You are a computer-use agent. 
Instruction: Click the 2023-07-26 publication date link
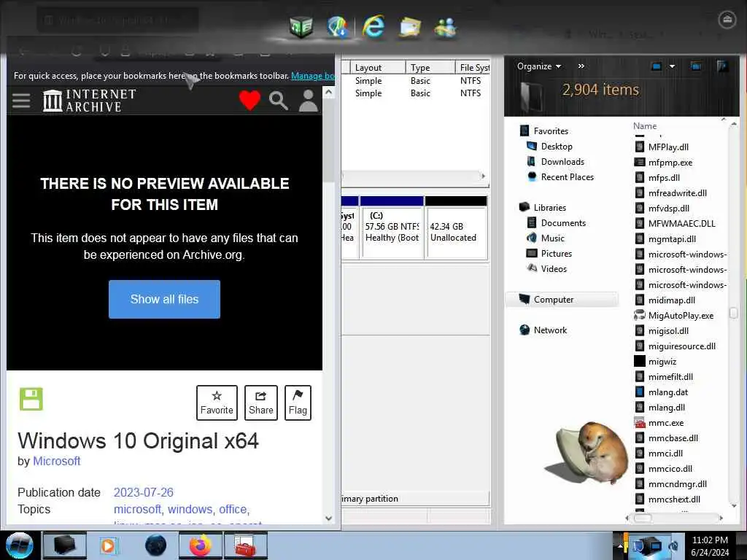pyautogui.click(x=144, y=492)
